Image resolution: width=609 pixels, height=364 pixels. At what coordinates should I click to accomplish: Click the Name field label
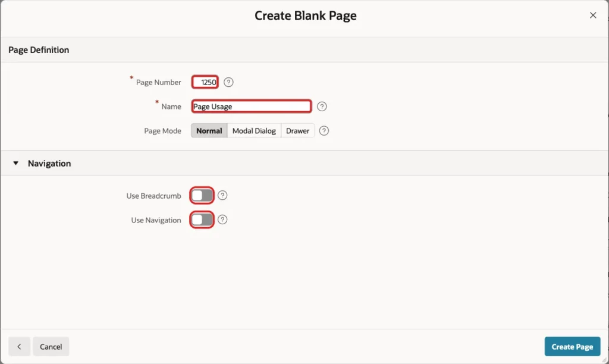point(171,106)
